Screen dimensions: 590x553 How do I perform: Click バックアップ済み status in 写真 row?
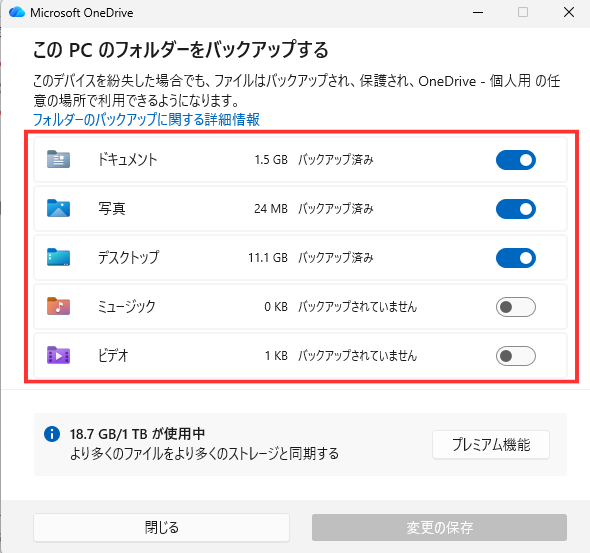coord(336,208)
